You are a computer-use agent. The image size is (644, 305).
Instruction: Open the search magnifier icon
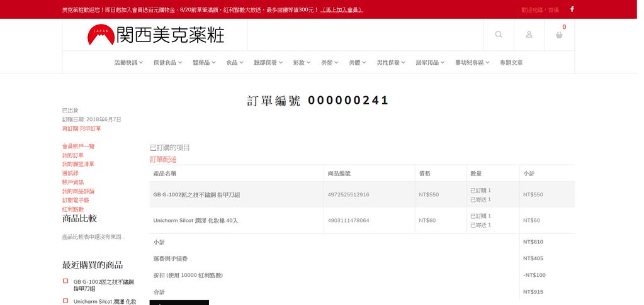point(499,35)
